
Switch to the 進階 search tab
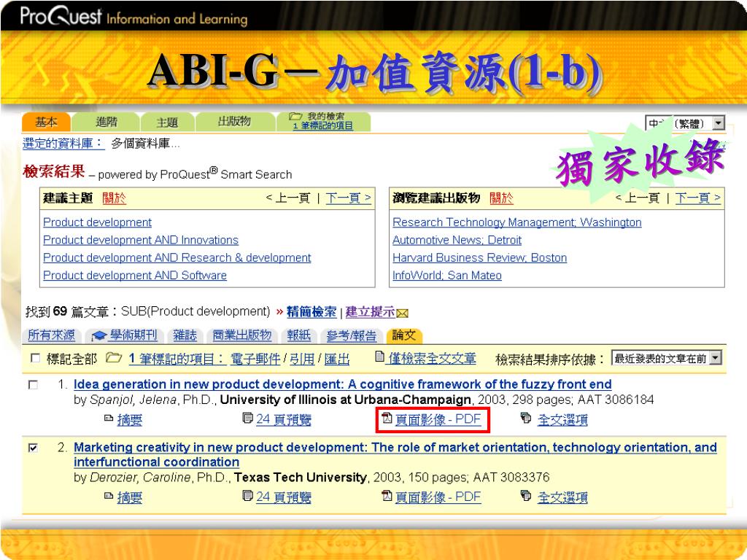click(106, 122)
